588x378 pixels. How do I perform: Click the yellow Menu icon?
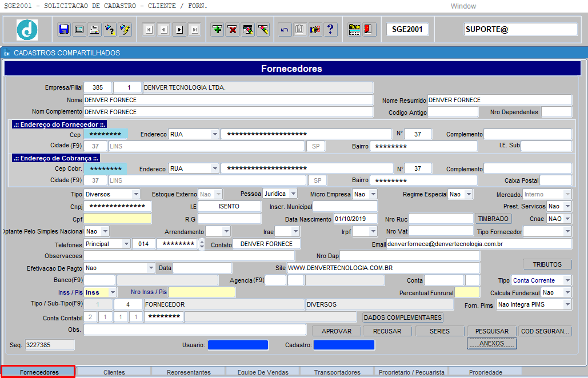pyautogui.click(x=354, y=29)
